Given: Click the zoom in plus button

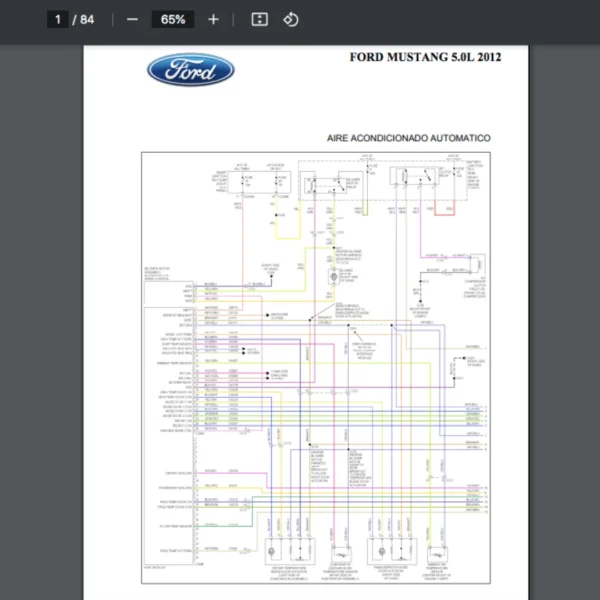Looking at the screenshot, I should 213,19.
